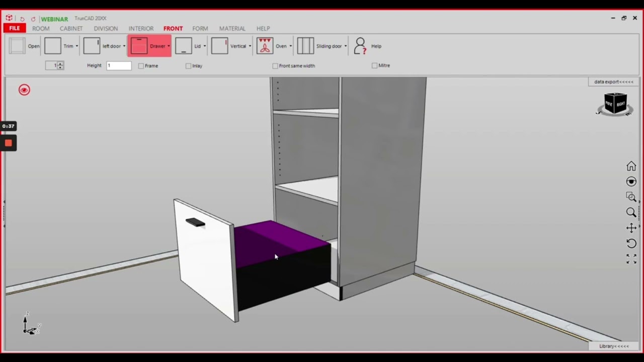Stop the screen recording
Screen dimensions: 644x362
pyautogui.click(x=8, y=143)
